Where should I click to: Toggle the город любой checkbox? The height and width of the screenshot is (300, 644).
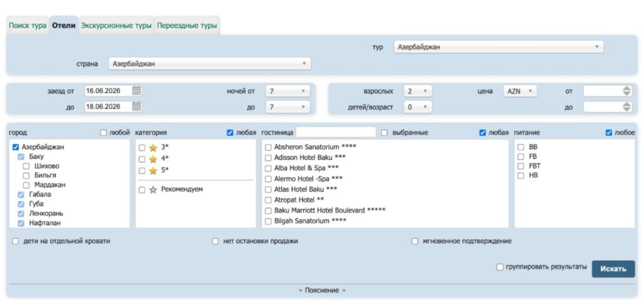pos(104,133)
